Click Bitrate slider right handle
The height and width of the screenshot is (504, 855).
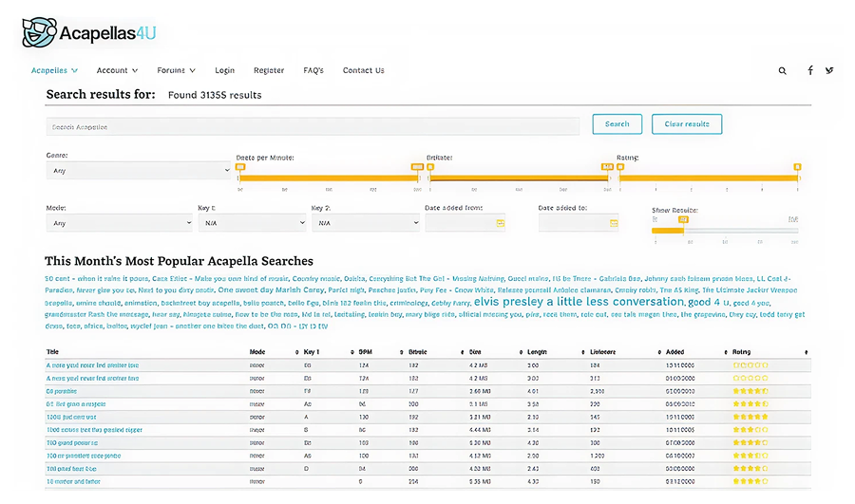tap(607, 167)
